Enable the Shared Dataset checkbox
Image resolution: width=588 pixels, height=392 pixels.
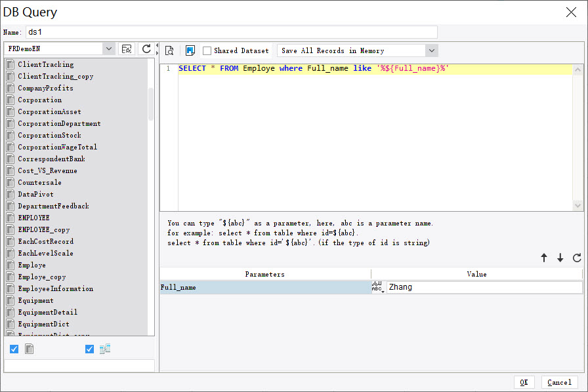click(x=207, y=50)
